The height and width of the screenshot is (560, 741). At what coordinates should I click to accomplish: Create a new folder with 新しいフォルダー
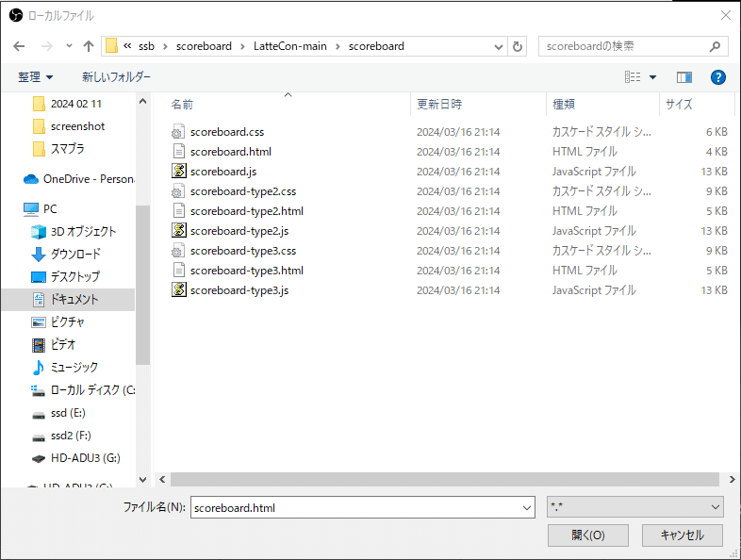click(x=116, y=77)
